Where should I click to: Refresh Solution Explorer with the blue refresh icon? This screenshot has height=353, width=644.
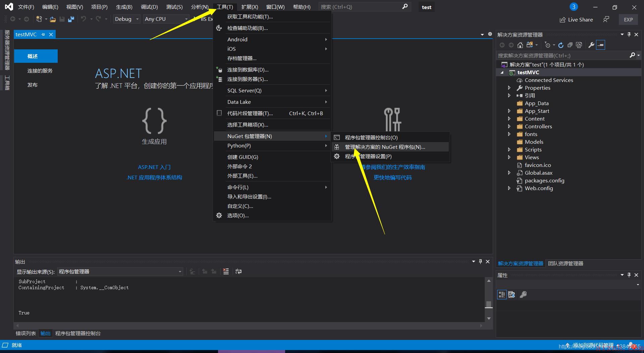561,45
